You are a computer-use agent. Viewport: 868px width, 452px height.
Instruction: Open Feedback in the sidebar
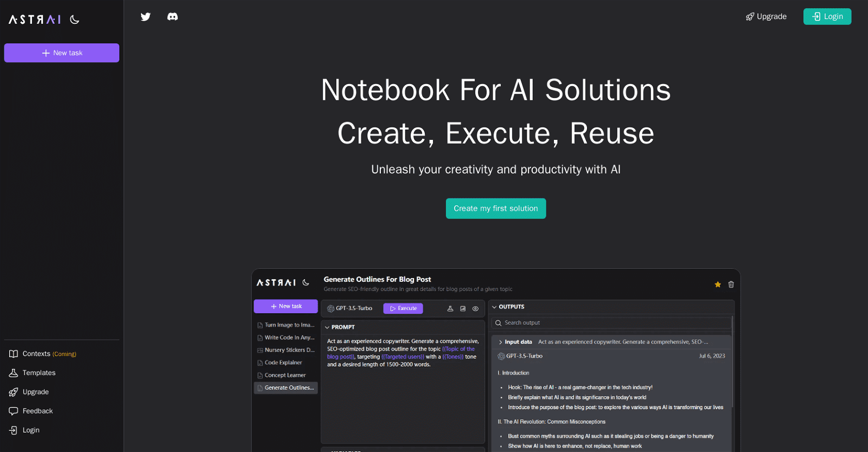click(37, 411)
